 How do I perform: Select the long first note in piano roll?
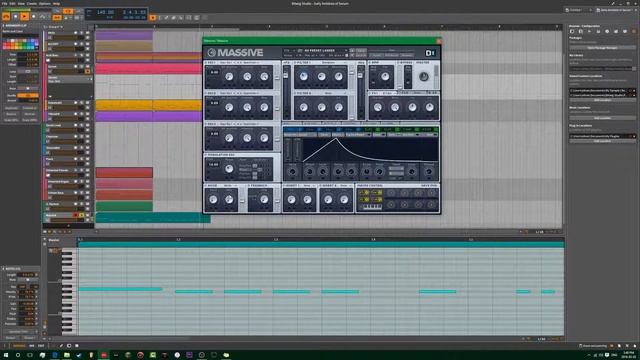(120, 289)
